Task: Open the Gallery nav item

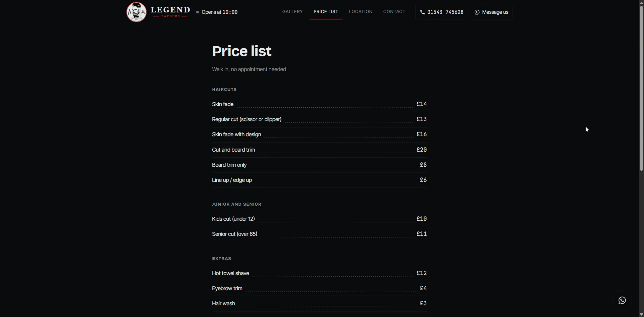Action: click(x=292, y=12)
